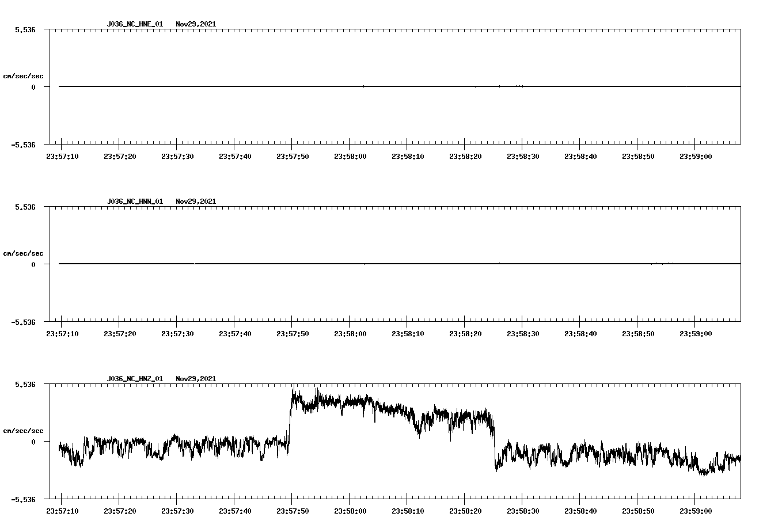The height and width of the screenshot is (532, 782).
Task: Choose 23:58:30 below the HNZ waveform
Action: click(x=523, y=511)
